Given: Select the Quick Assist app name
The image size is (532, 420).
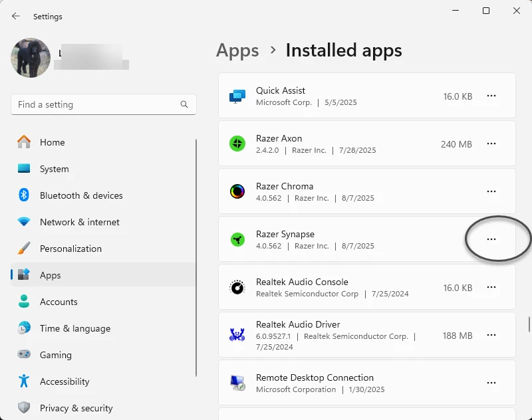Looking at the screenshot, I should [281, 90].
